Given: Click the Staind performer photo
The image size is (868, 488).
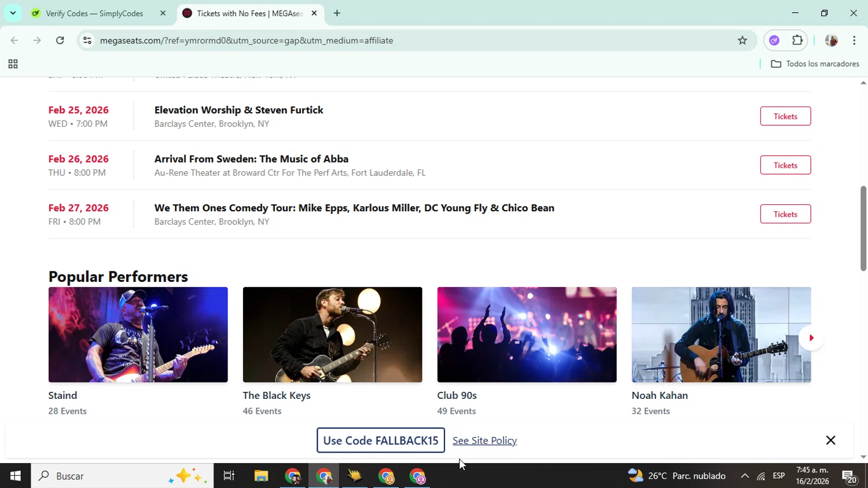Looking at the screenshot, I should point(138,335).
